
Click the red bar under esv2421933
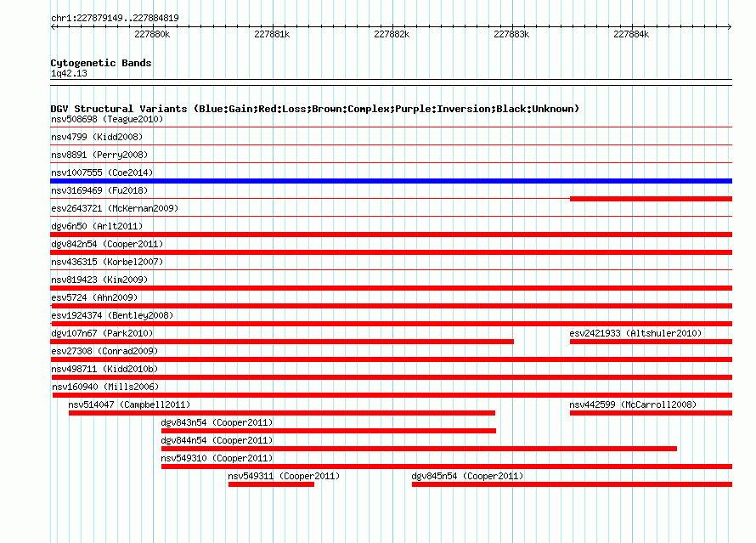point(651,342)
